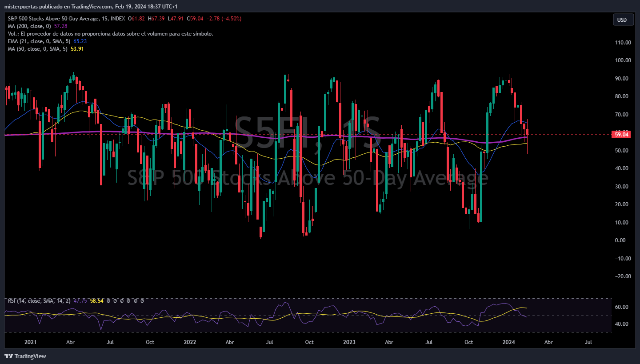
Task: Select the EMA (21, close, 0, SMA, 5) legend
Action: coord(39,41)
